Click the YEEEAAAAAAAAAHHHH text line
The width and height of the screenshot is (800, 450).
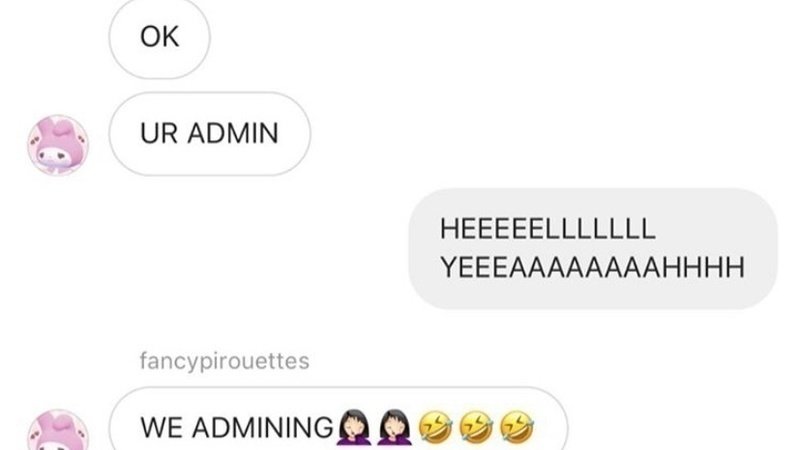coord(592,268)
